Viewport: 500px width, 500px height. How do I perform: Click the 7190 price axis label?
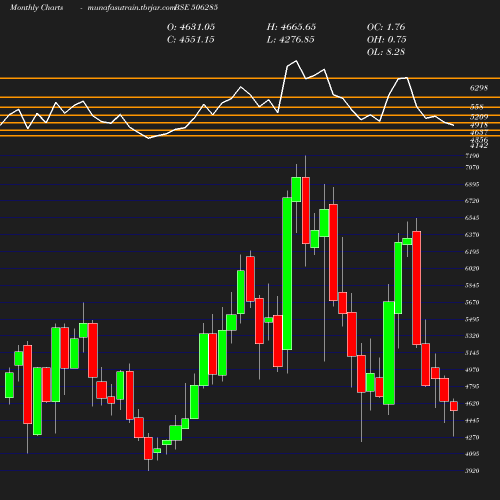tap(472, 156)
